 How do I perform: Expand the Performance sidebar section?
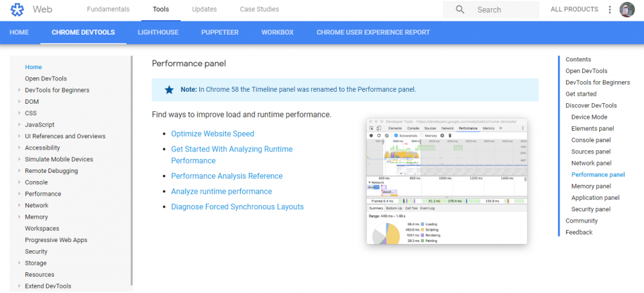(x=19, y=194)
